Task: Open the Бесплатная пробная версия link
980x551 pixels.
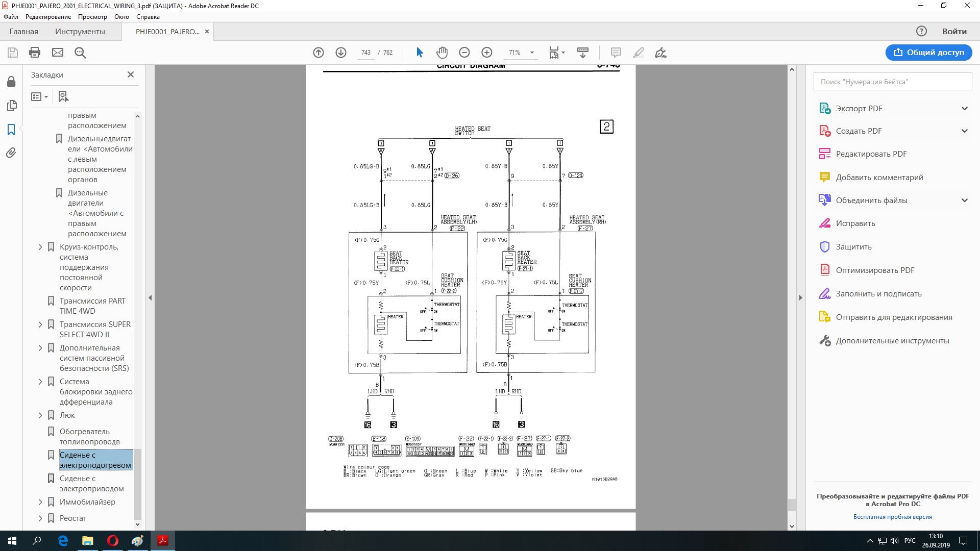Action: pos(892,517)
